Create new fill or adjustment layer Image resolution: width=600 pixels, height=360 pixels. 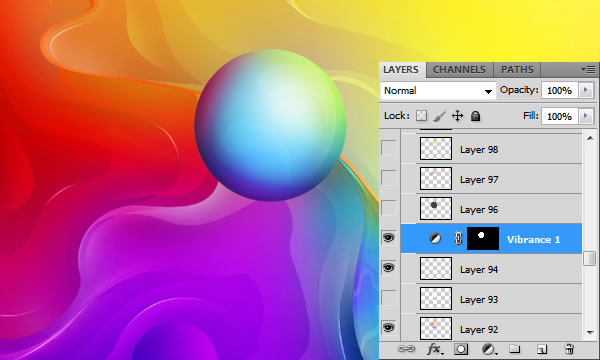pyautogui.click(x=488, y=349)
